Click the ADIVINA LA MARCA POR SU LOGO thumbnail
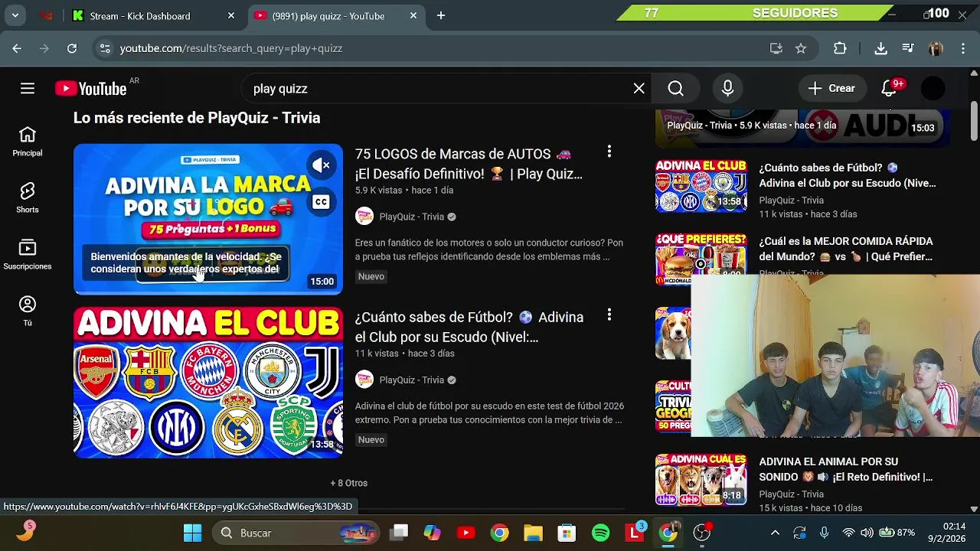The width and height of the screenshot is (980, 551). (208, 219)
